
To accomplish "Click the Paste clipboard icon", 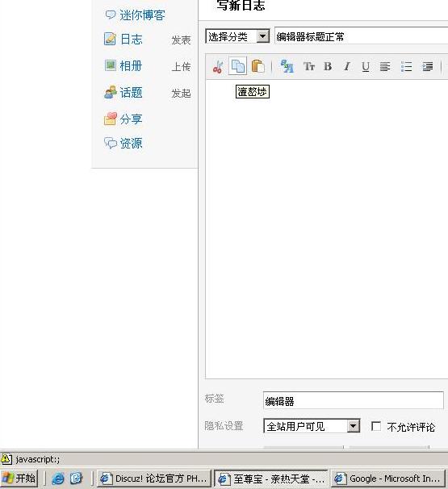I will (x=257, y=66).
